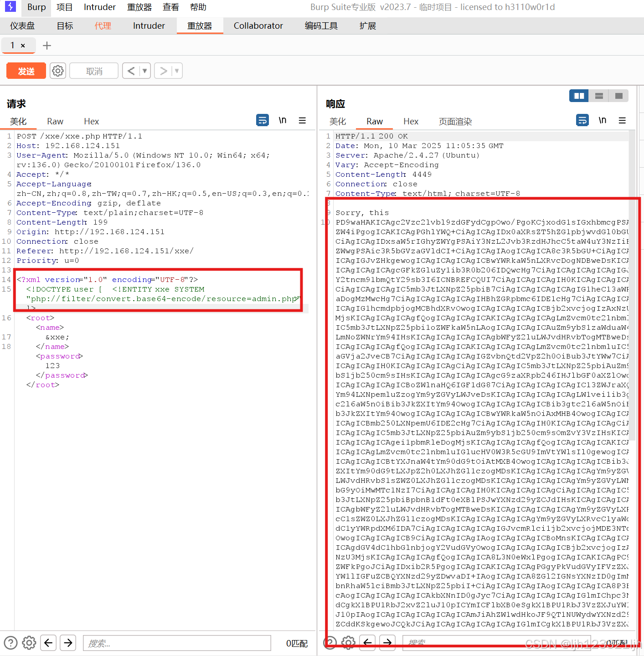Viewport: 644px width, 656px height.
Task: Select the response Hex view tab
Action: [411, 121]
